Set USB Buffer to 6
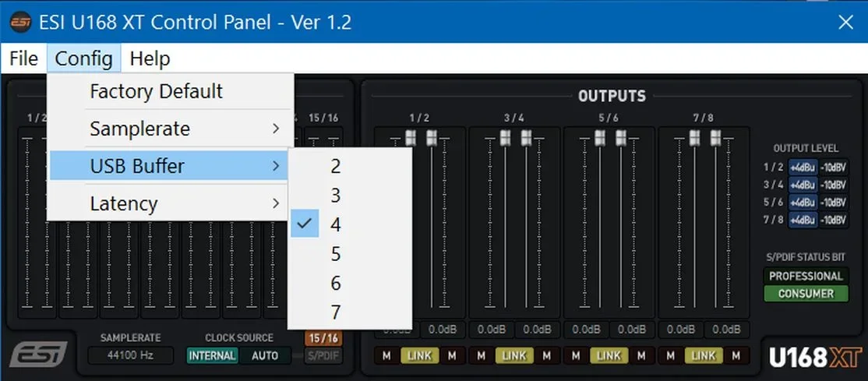This screenshot has width=868, height=381. 351,283
